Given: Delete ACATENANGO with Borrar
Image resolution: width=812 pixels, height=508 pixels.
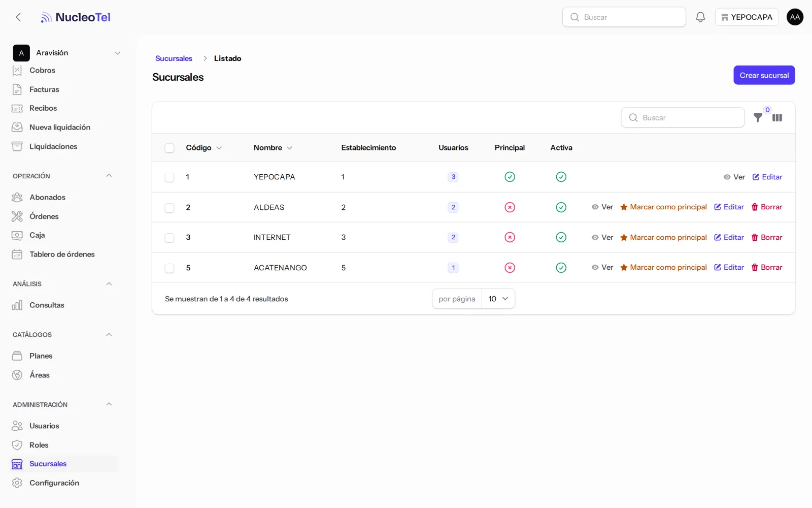Looking at the screenshot, I should 767,268.
